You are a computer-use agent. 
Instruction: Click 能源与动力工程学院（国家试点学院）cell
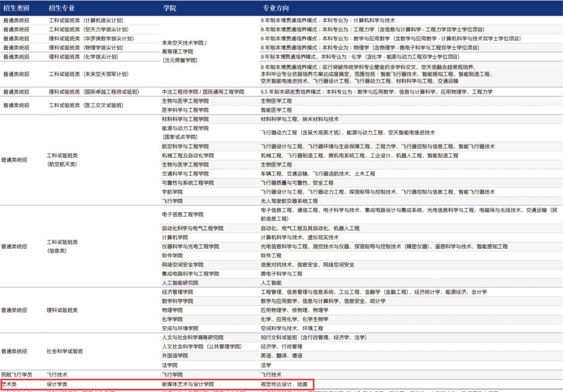coord(185,132)
